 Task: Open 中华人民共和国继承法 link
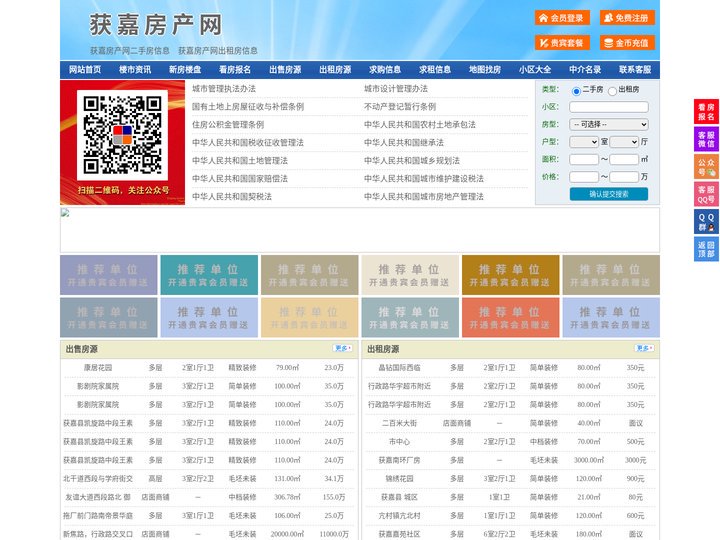tap(404, 142)
